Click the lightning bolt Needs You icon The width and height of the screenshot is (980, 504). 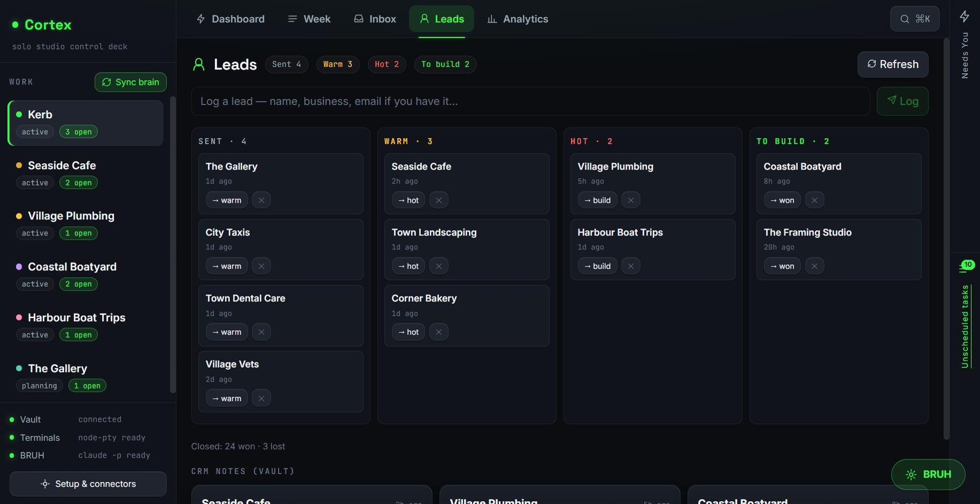964,16
